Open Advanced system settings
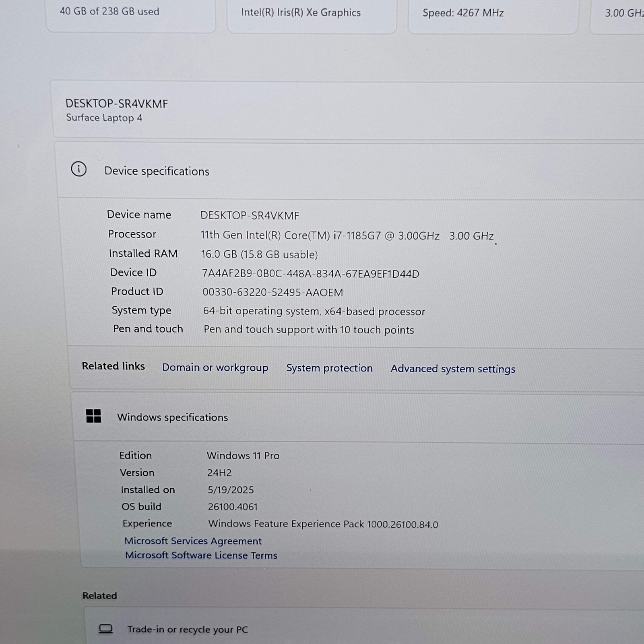The height and width of the screenshot is (644, 644). 453,369
